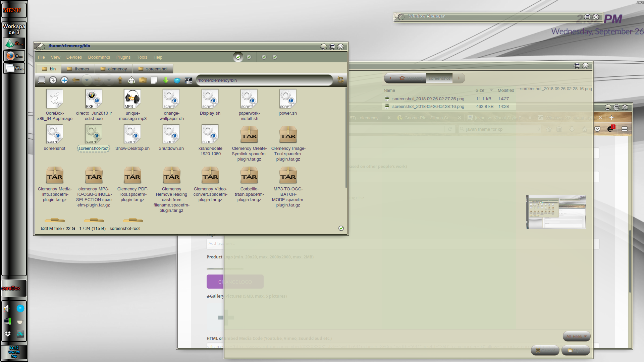Screen dimensions: 644x362
Task: Go to home folder via house icon
Action: 131,80
